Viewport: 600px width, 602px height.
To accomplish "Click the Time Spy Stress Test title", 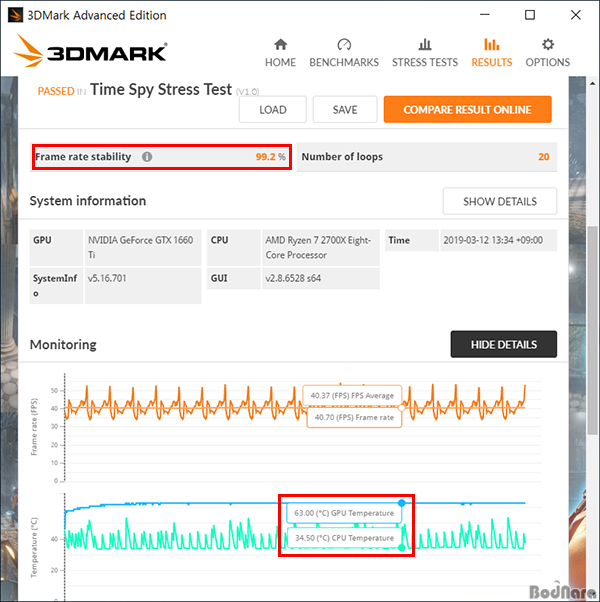I will [x=161, y=89].
